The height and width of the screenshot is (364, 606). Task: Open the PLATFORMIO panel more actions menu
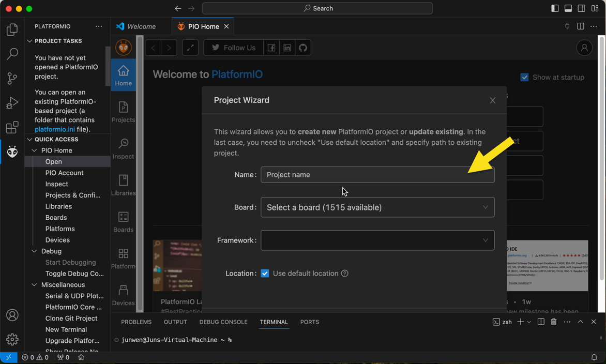[99, 26]
